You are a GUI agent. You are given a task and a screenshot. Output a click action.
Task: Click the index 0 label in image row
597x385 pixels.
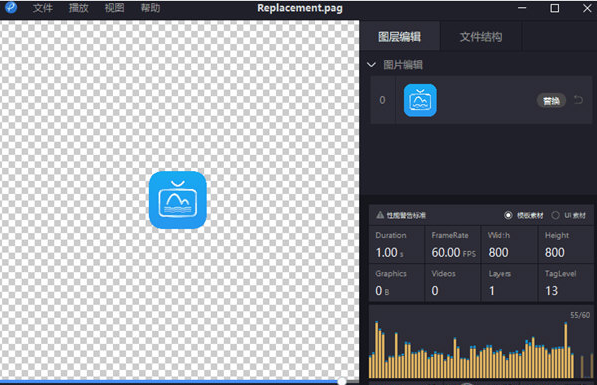coord(382,100)
